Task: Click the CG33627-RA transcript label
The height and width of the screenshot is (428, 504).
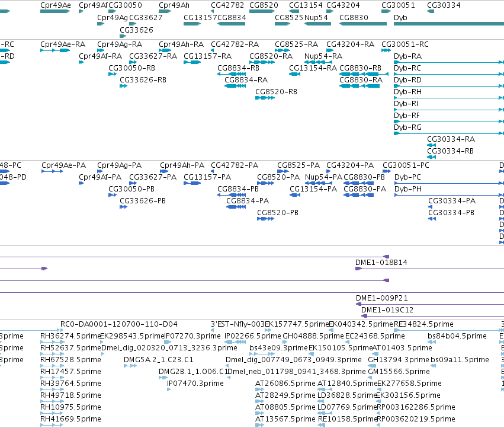Action: (x=153, y=56)
